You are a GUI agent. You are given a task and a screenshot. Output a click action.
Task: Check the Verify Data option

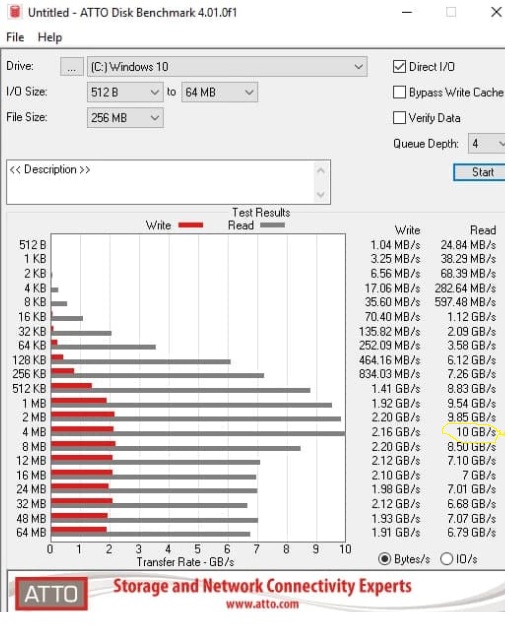point(399,118)
